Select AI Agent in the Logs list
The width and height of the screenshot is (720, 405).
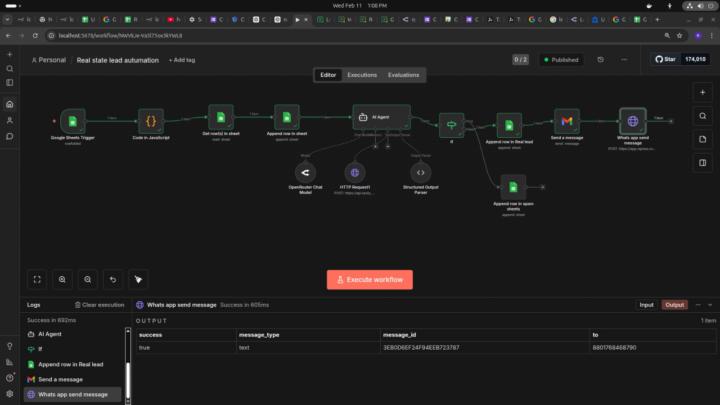coord(73,334)
